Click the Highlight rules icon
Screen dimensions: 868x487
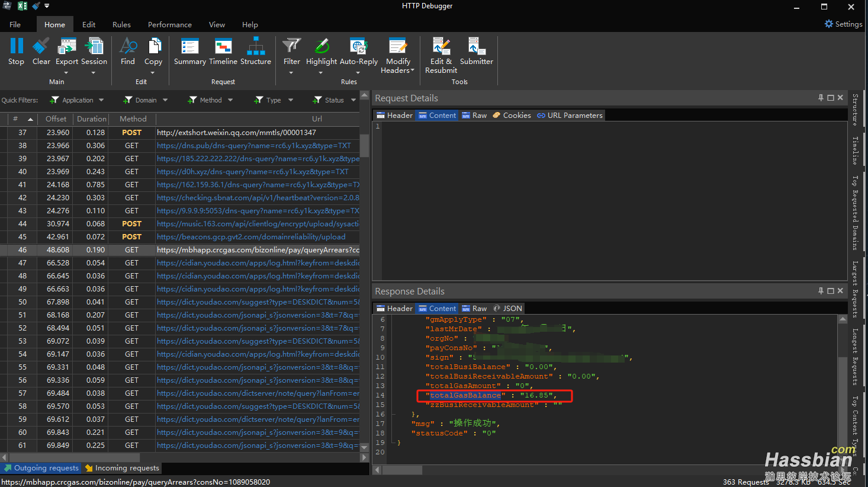322,46
